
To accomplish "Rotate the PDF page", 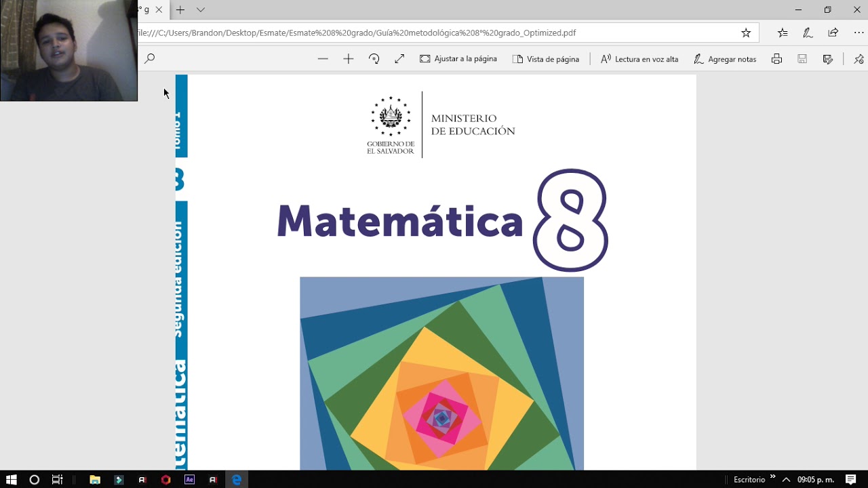I will pyautogui.click(x=374, y=59).
